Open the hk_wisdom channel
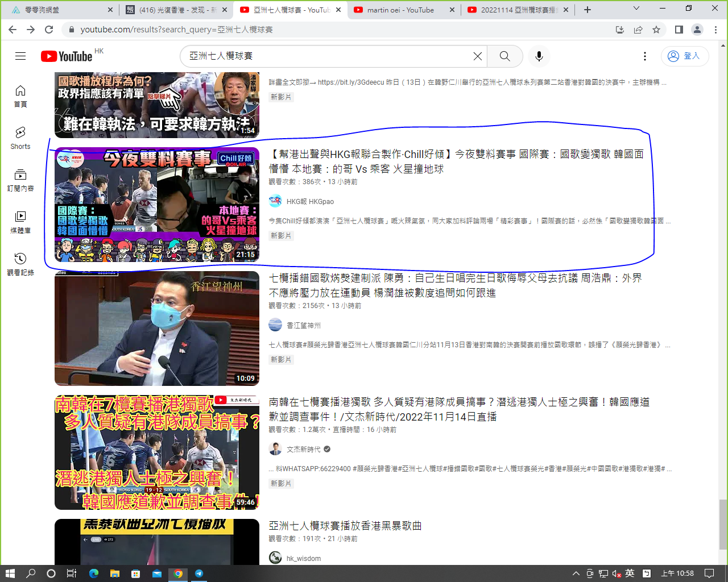 coord(303,559)
